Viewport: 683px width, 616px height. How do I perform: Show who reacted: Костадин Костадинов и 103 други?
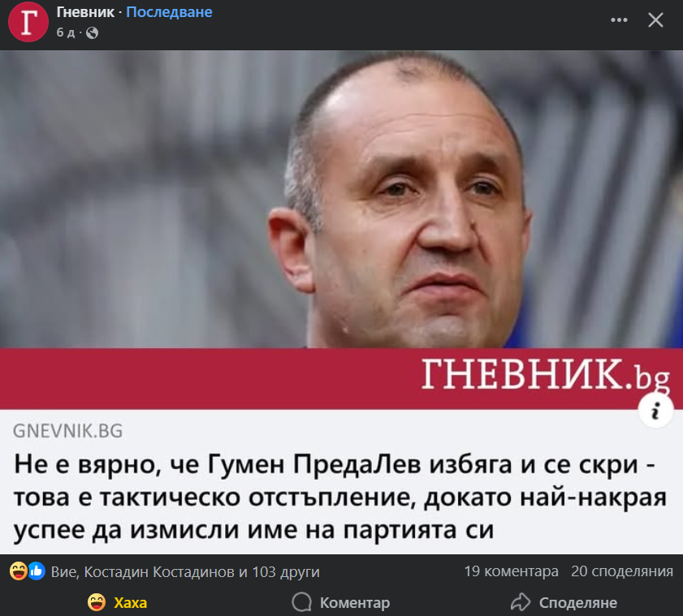point(185,571)
